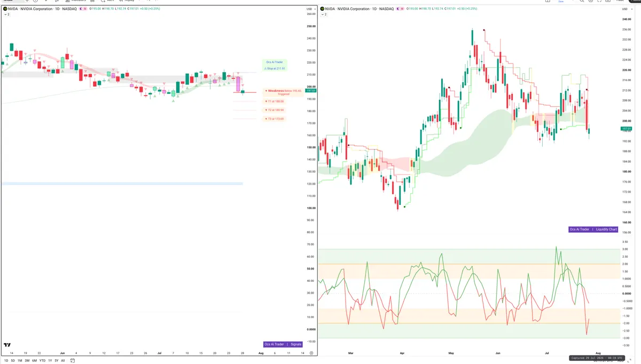Click the Jul label on right time axis
641x364 pixels.
coord(546,353)
